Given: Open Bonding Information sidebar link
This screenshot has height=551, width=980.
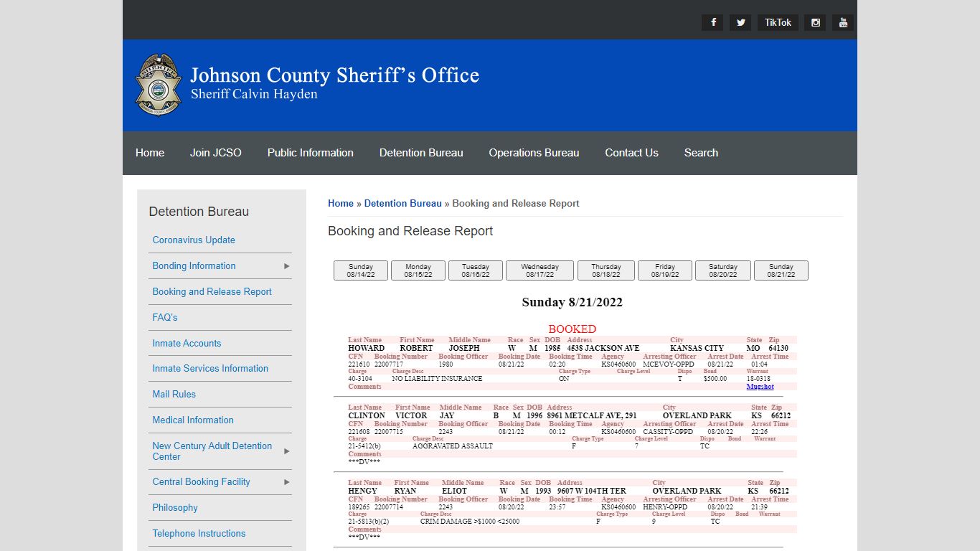Looking at the screenshot, I should click(x=194, y=266).
